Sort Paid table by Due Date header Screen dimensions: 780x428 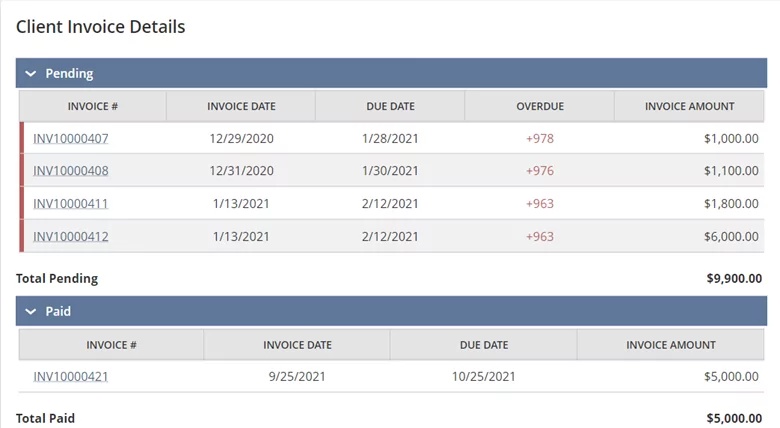click(x=484, y=345)
